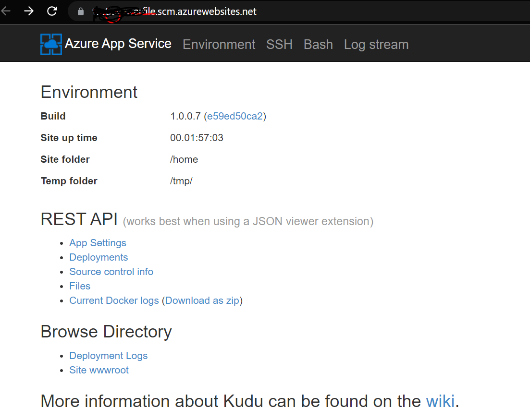
Task: Click the Azure App Service logo icon
Action: (x=51, y=44)
